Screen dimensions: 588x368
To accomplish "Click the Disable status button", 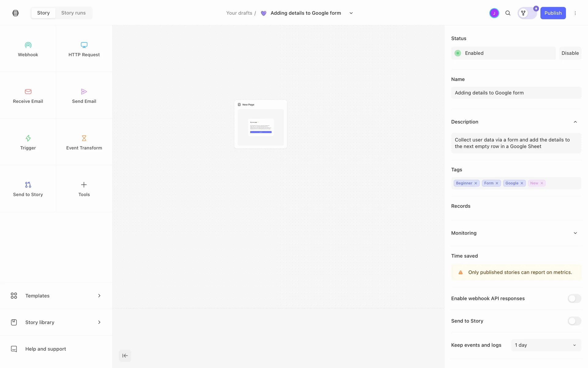I will tap(570, 53).
